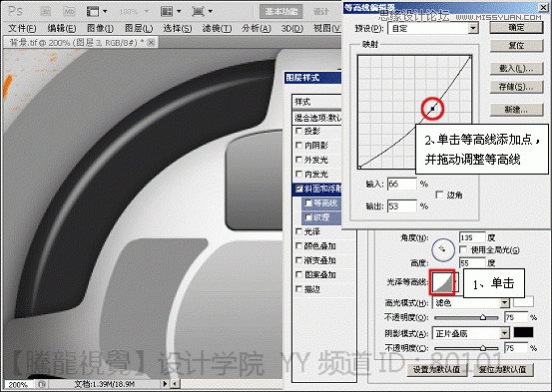Click the 存储(S)... save button
The width and height of the screenshot is (552, 392).
click(516, 87)
